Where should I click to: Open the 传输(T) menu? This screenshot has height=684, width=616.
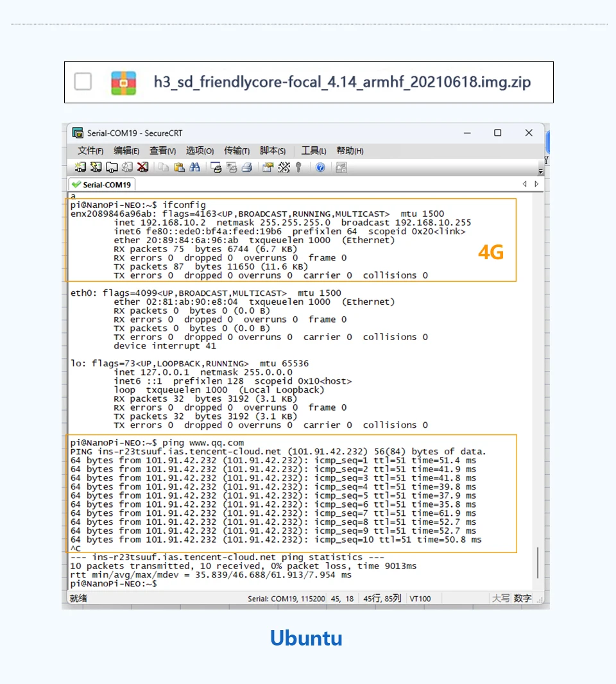[x=237, y=151]
